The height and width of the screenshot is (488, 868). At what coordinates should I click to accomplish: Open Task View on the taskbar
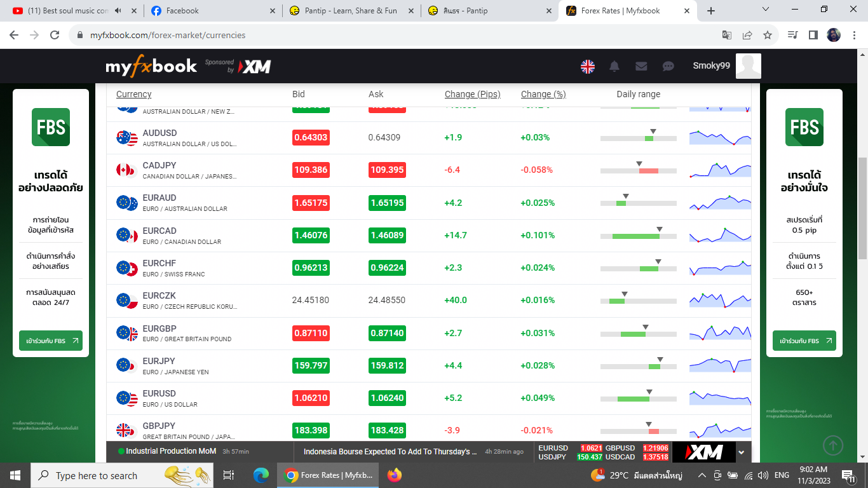click(x=229, y=475)
